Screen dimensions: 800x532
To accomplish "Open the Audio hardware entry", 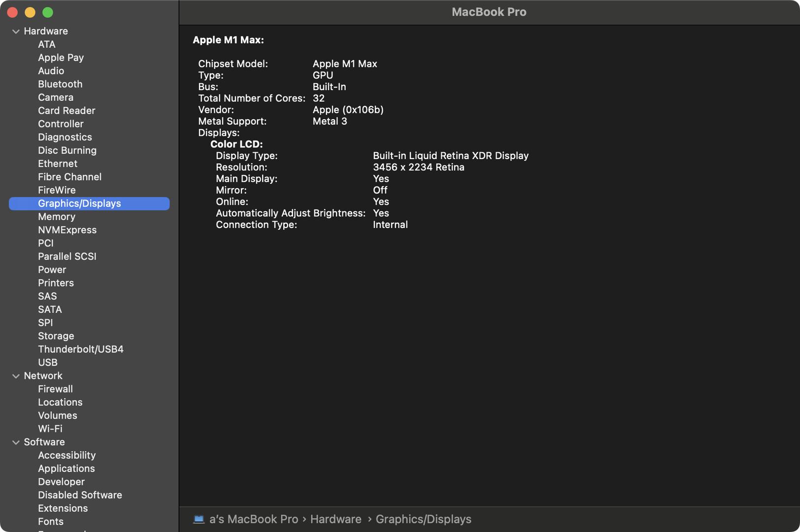I will (x=51, y=71).
